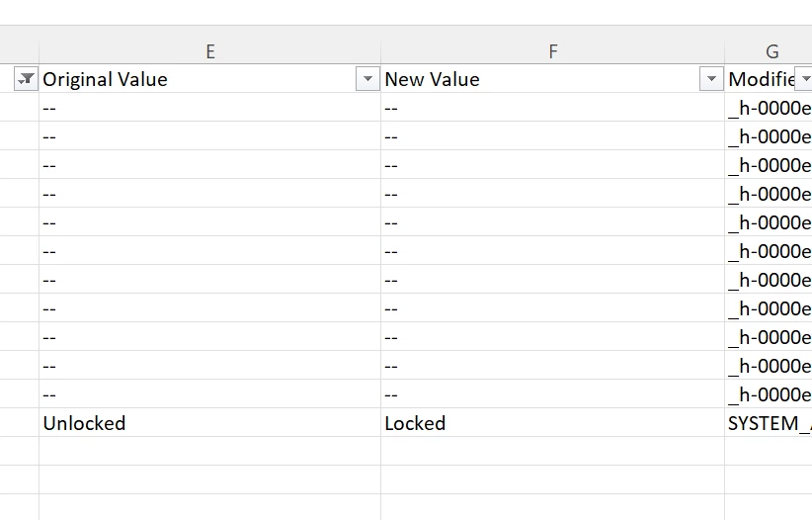Select last "--" cell above Unlocked
The height and width of the screenshot is (520, 812).
click(209, 394)
